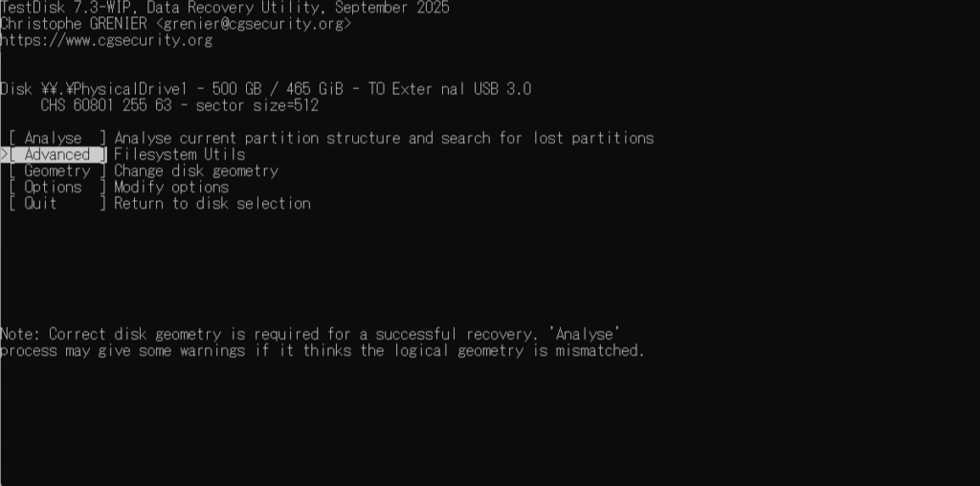Click the PhysicalDrive1 disk information line
Screen dimensions: 980x486
click(266, 89)
